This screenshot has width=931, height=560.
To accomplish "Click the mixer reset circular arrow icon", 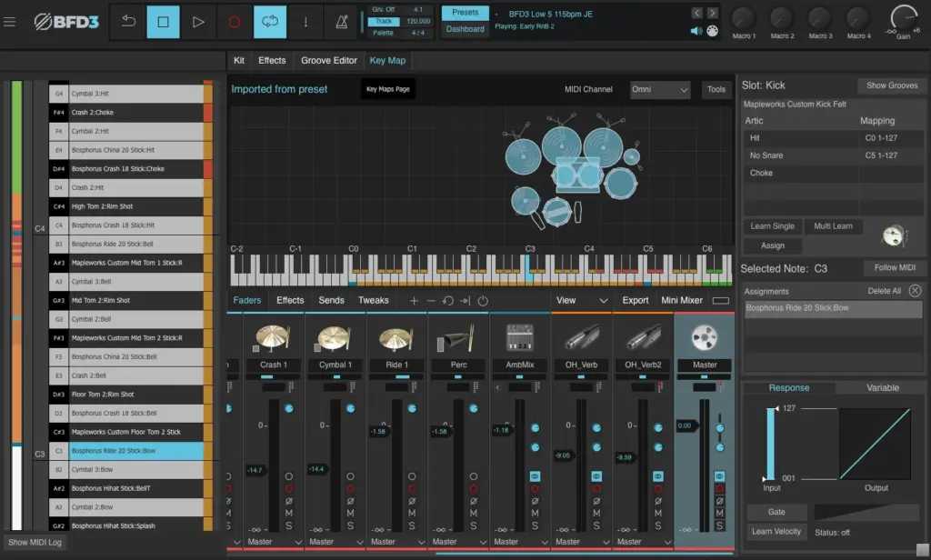I will click(x=448, y=301).
